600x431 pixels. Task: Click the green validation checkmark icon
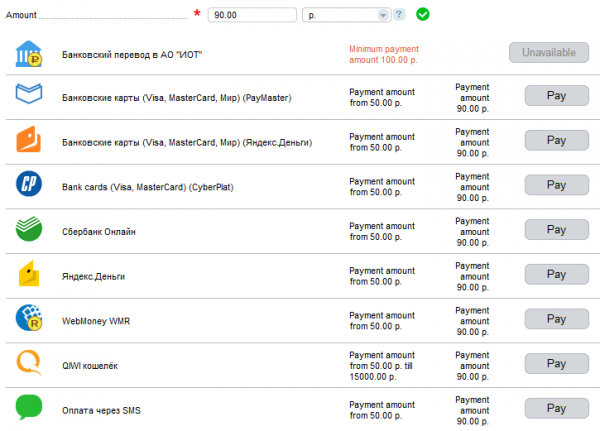(423, 14)
